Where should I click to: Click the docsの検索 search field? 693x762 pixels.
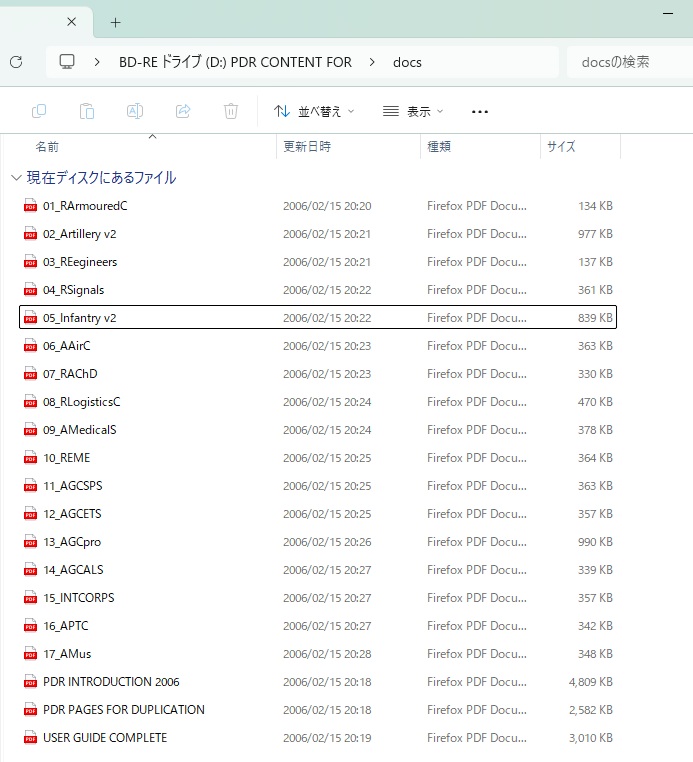(625, 62)
